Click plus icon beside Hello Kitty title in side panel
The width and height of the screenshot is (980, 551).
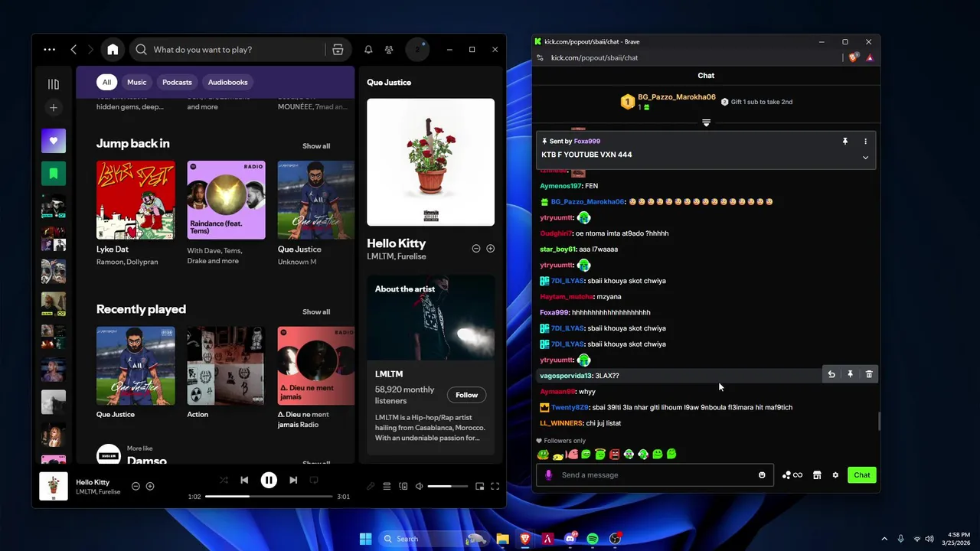point(491,249)
